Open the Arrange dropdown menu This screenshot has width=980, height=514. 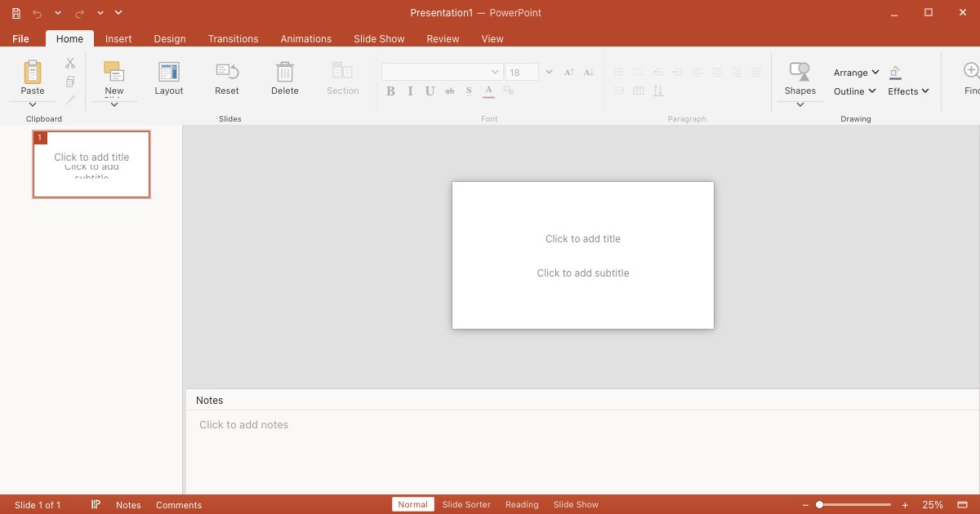(x=857, y=73)
